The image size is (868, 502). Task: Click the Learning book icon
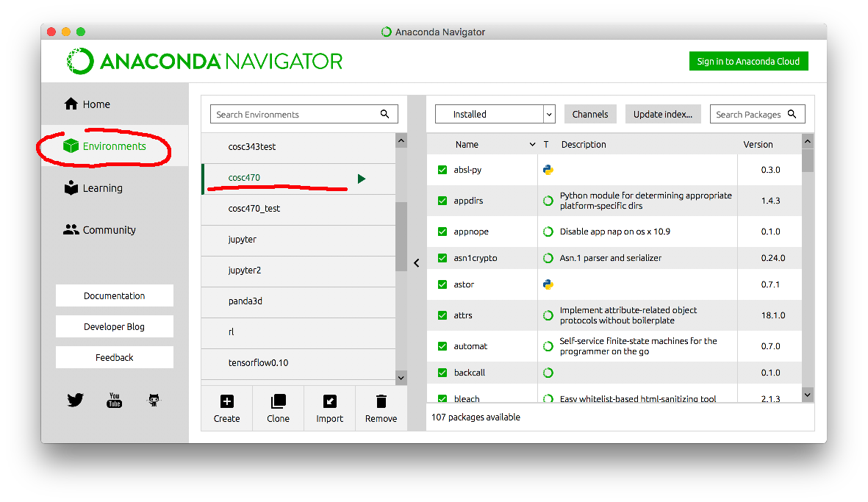tap(71, 187)
